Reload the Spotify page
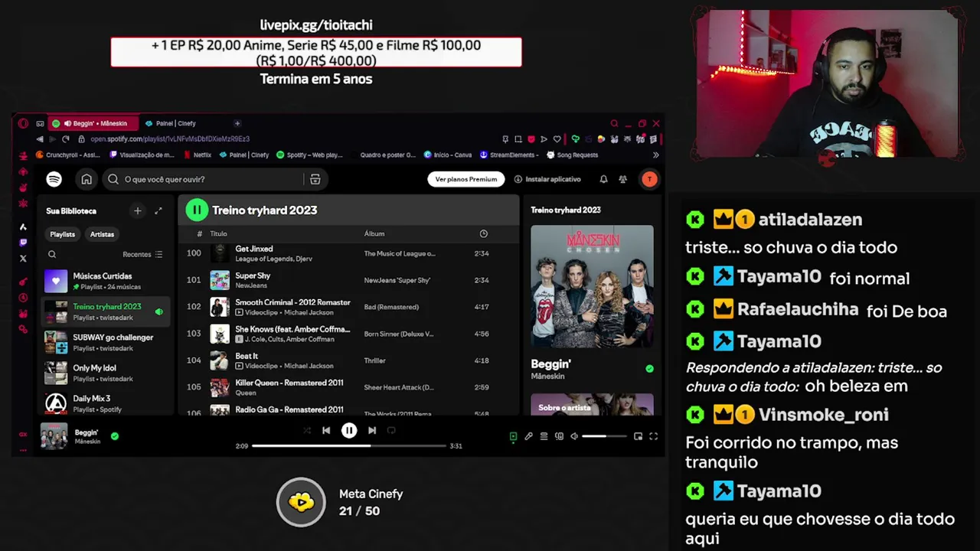The image size is (980, 551). [x=66, y=139]
